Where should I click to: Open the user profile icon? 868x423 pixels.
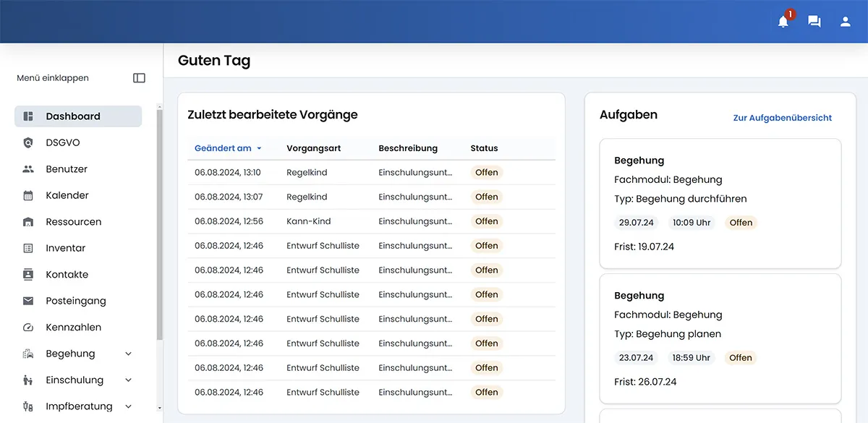846,22
